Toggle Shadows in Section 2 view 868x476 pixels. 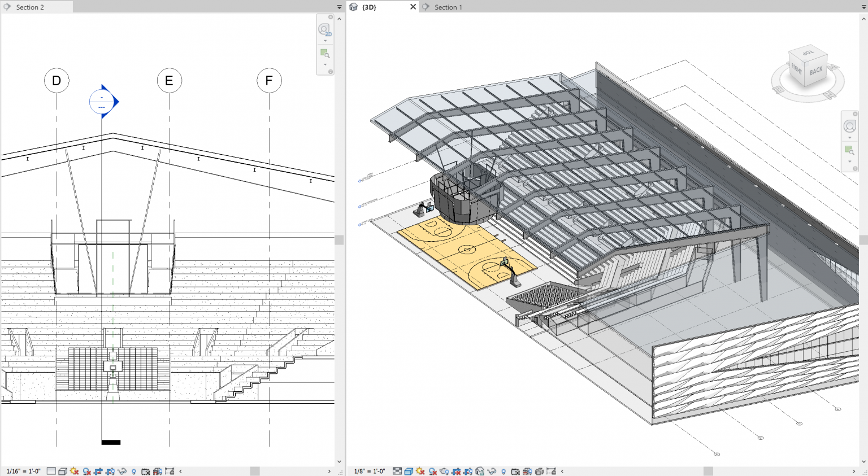click(86, 470)
